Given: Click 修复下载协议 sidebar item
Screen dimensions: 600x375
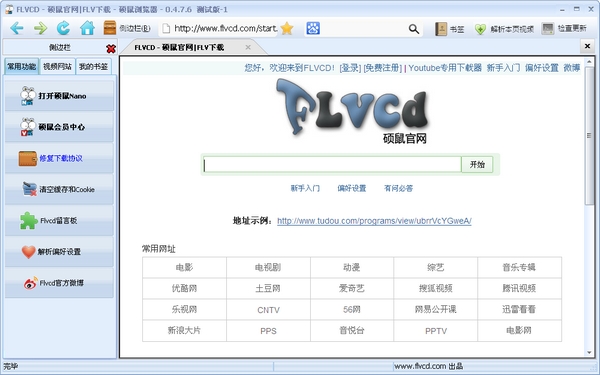Looking at the screenshot, I should pyautogui.click(x=59, y=158).
